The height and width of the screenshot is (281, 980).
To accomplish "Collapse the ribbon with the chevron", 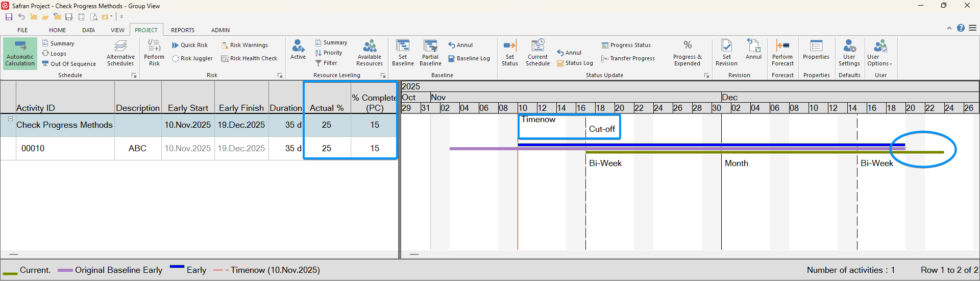I will (x=949, y=28).
